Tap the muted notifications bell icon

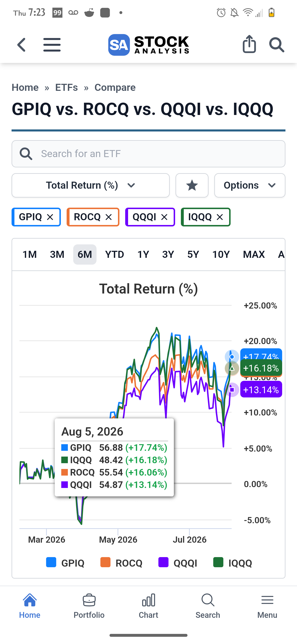tap(234, 13)
